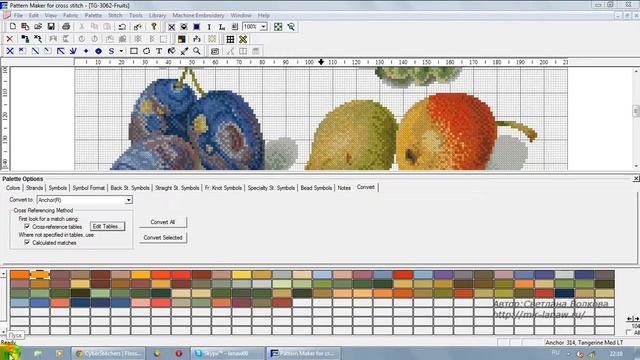Switch to the Symbol Format tab

pos(89,188)
